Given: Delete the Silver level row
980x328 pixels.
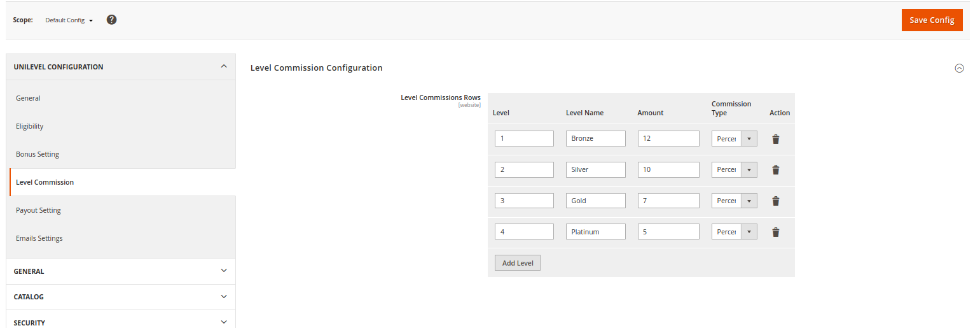Looking at the screenshot, I should (775, 170).
